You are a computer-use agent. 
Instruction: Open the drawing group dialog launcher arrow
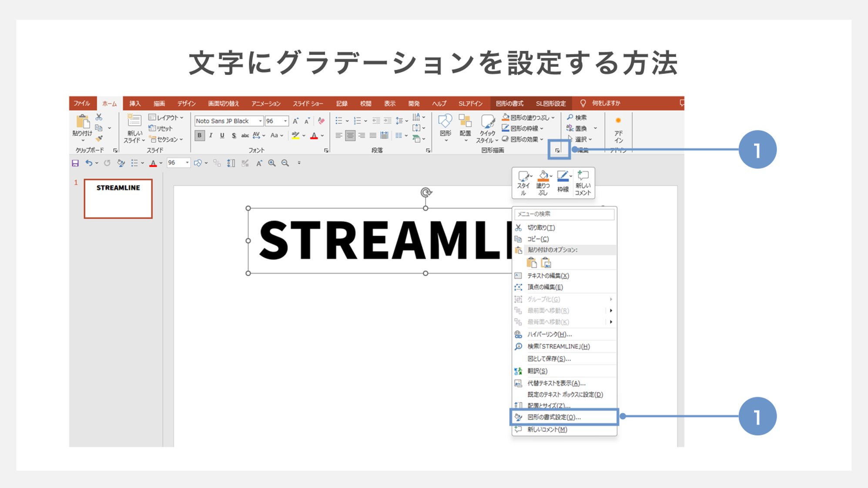557,150
